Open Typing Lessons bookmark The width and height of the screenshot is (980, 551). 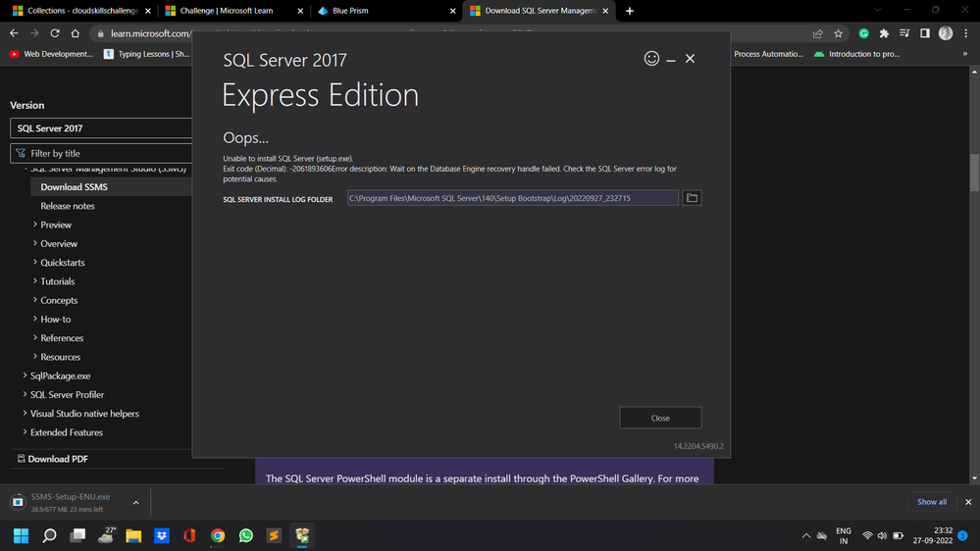click(147, 54)
